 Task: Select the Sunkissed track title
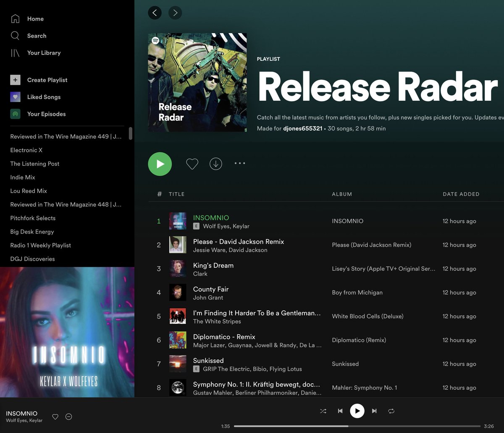tap(208, 361)
